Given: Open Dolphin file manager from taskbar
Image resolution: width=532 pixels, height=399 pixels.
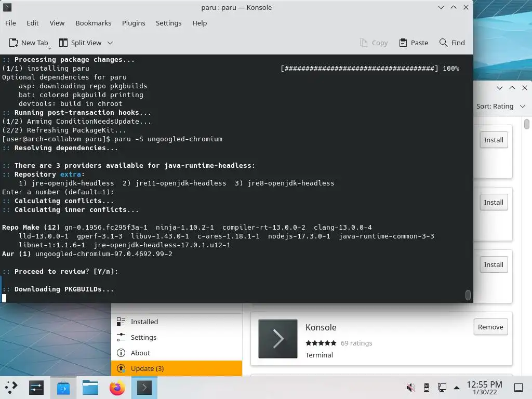Looking at the screenshot, I should (90, 388).
